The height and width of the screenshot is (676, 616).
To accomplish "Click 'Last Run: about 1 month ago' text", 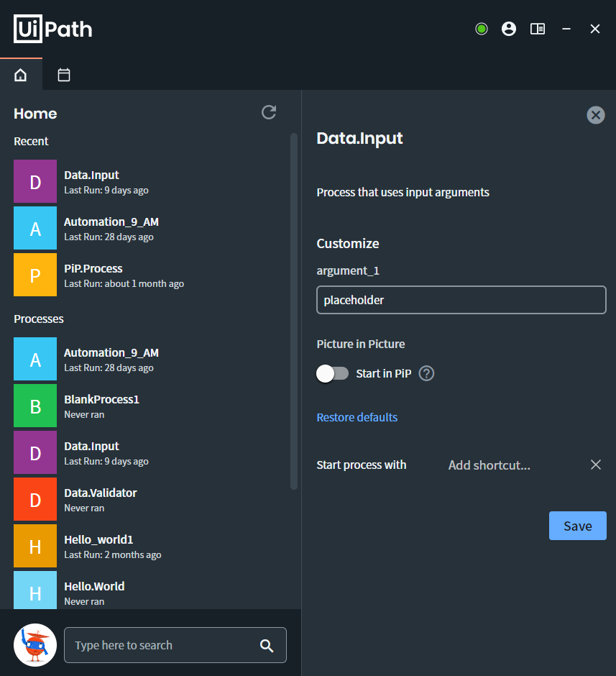I will pos(124,283).
